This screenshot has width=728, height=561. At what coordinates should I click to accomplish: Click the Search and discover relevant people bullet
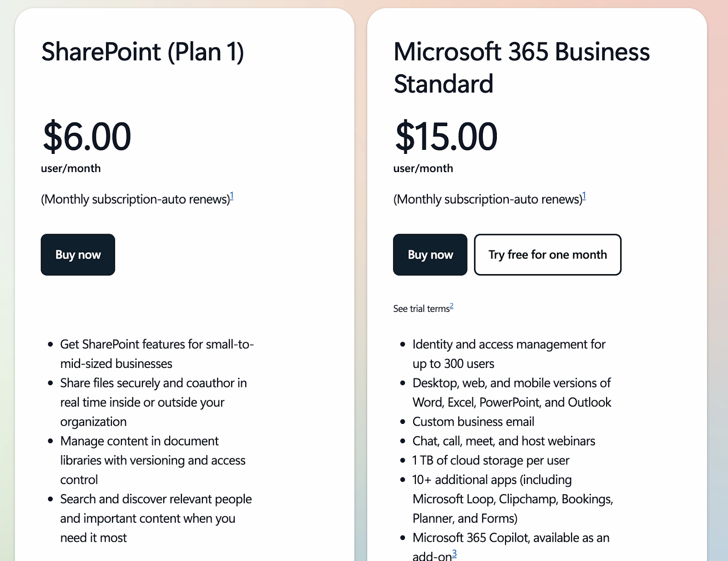156,518
